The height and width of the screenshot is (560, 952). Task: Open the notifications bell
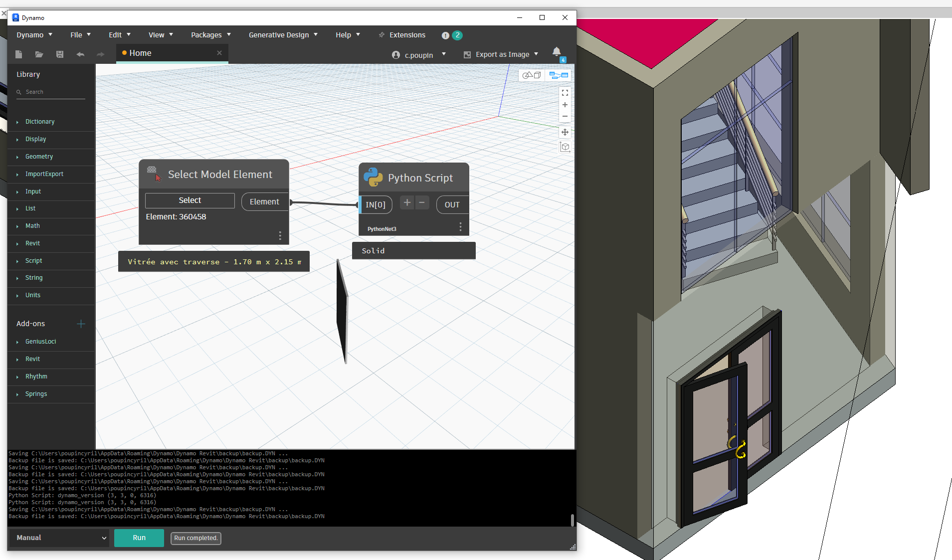[557, 51]
